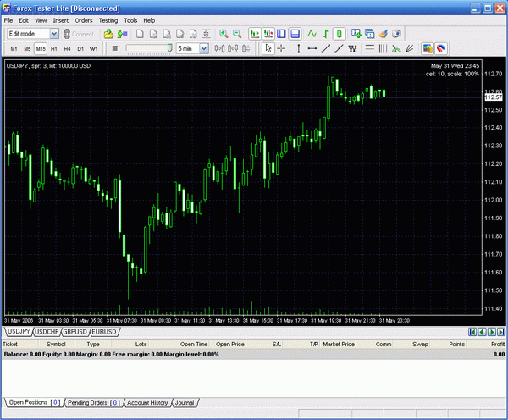
Task: Switch to candlestick chart view
Action: point(339,34)
